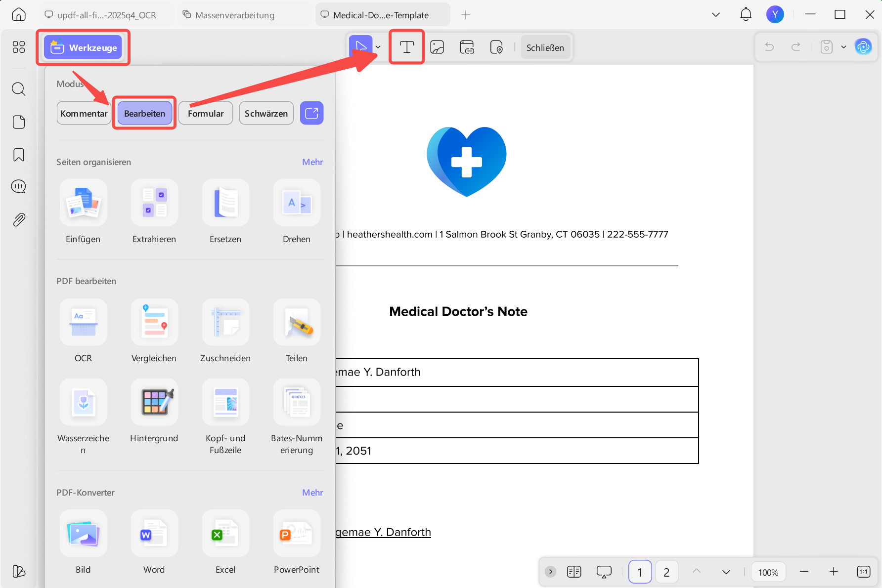The image size is (882, 588).
Task: Open Kopf- und Fußzeile tool
Action: [x=225, y=417]
